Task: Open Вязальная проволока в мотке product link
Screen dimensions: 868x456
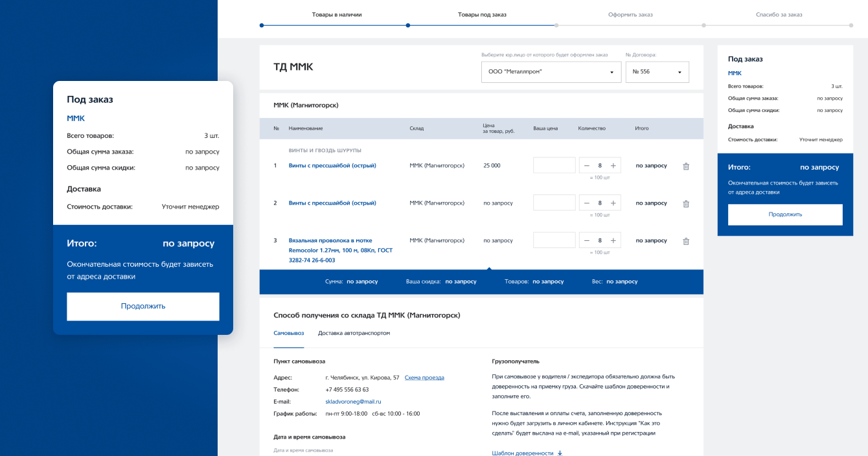Action: click(x=341, y=250)
